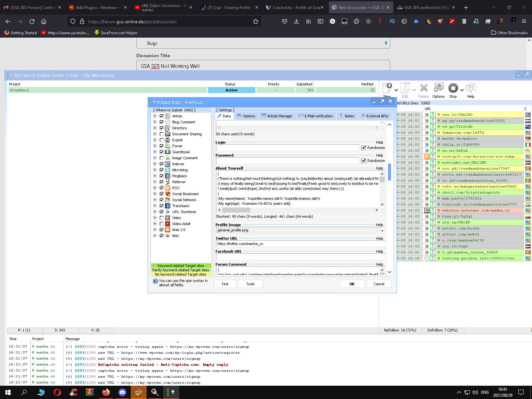The width and height of the screenshot is (532, 399).
Task: Switch to E-Mail verification tab
Action: point(316,116)
